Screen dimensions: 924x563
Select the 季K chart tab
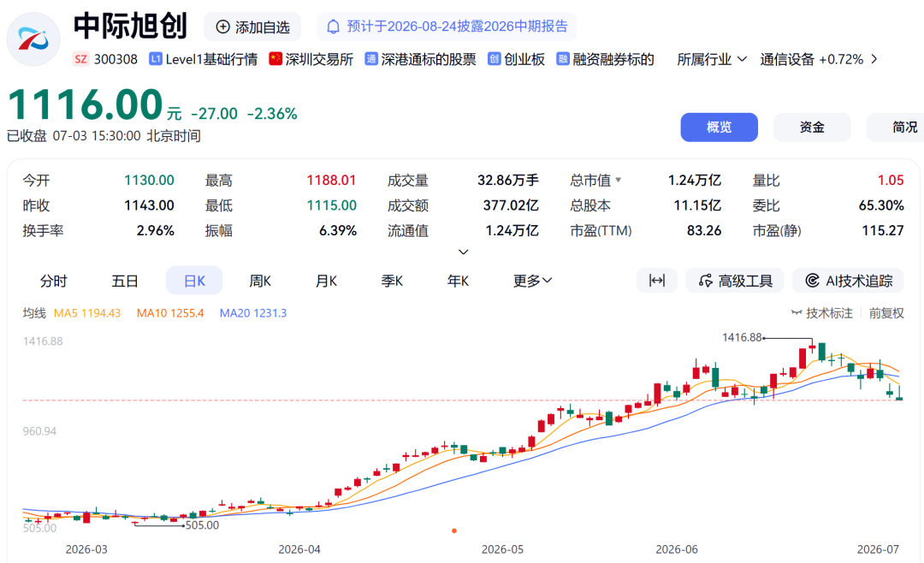coord(392,281)
